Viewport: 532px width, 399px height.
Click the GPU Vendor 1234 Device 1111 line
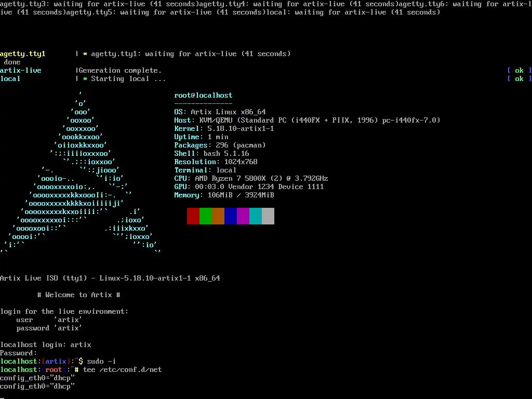coord(249,187)
